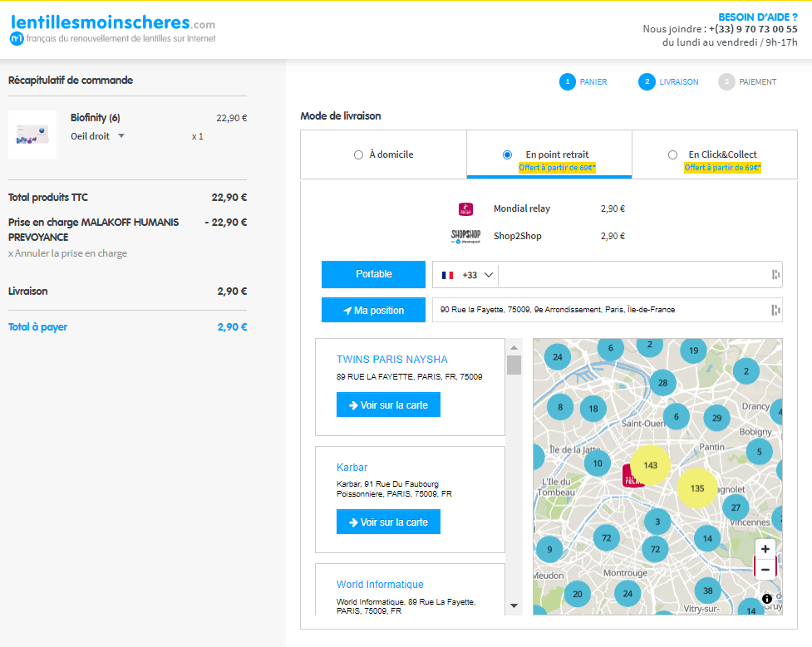Select the En Click&Collect radio button
812x647 pixels.
(x=672, y=154)
